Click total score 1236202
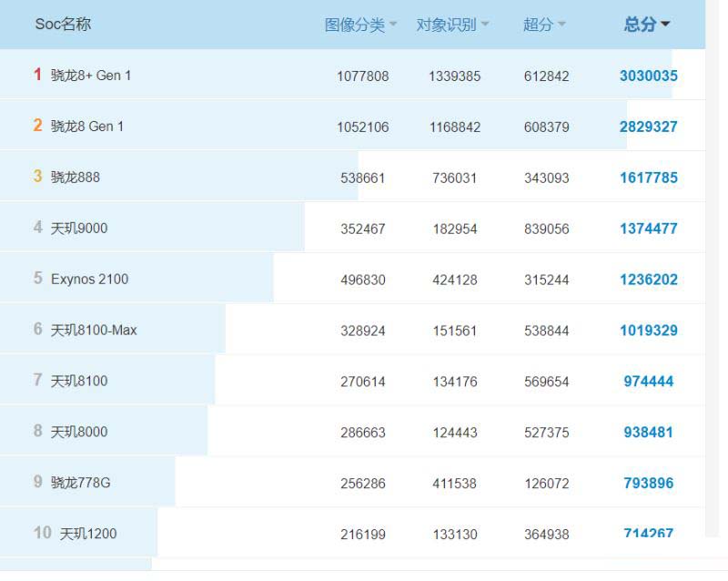The height and width of the screenshot is (581, 728). coord(649,280)
